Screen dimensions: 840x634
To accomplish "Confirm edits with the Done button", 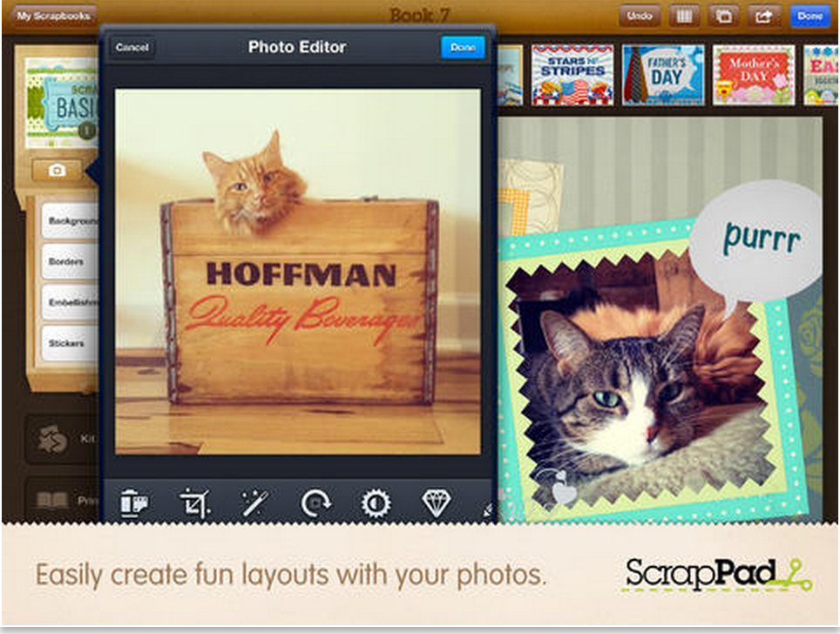I will (463, 48).
